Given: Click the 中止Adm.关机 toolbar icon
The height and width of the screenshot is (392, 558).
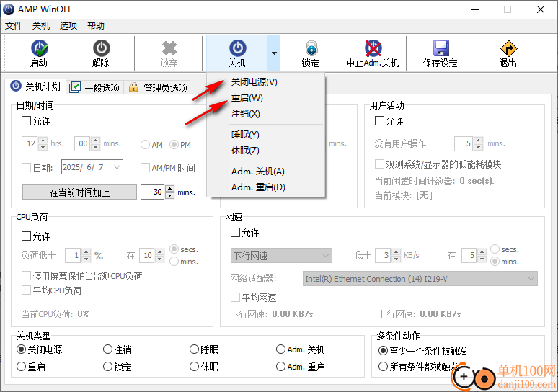Looking at the screenshot, I should click(373, 48).
